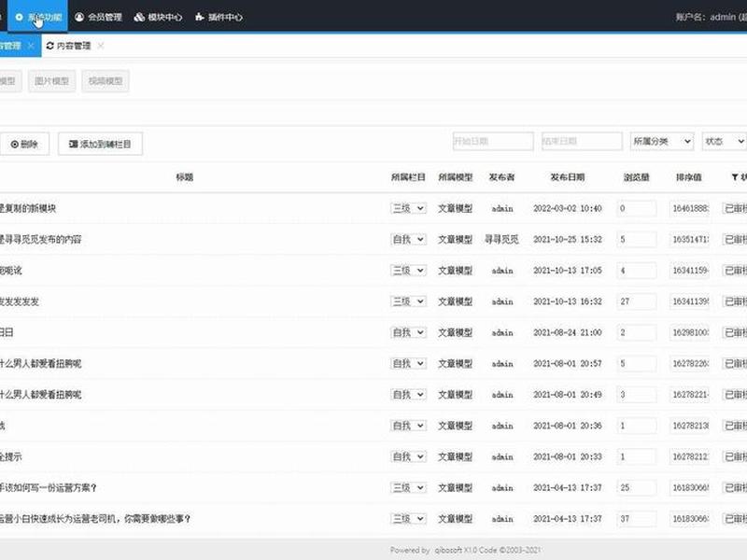Open category dropdown for 2021-08-01 20:36 row

[408, 426]
